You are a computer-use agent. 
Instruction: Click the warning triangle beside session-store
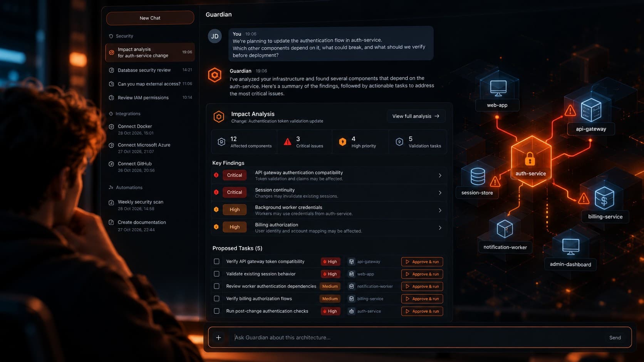point(495,181)
